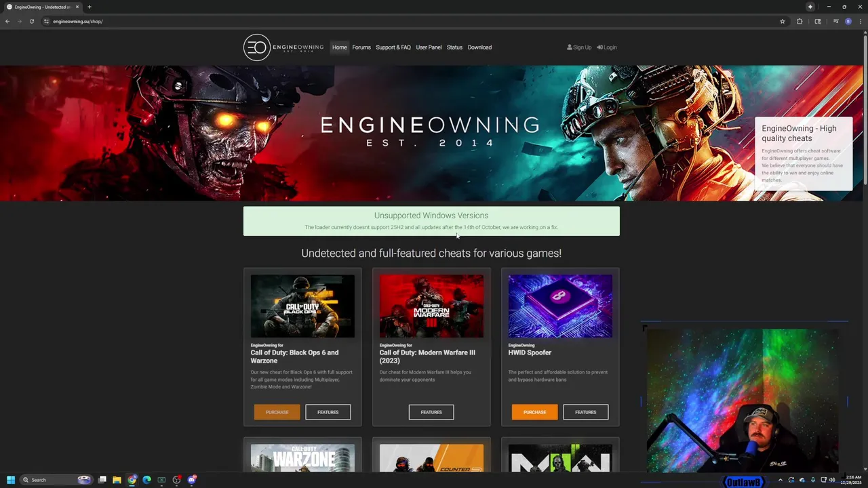Click the microphone tray icon
868x488 pixels.
click(813, 480)
